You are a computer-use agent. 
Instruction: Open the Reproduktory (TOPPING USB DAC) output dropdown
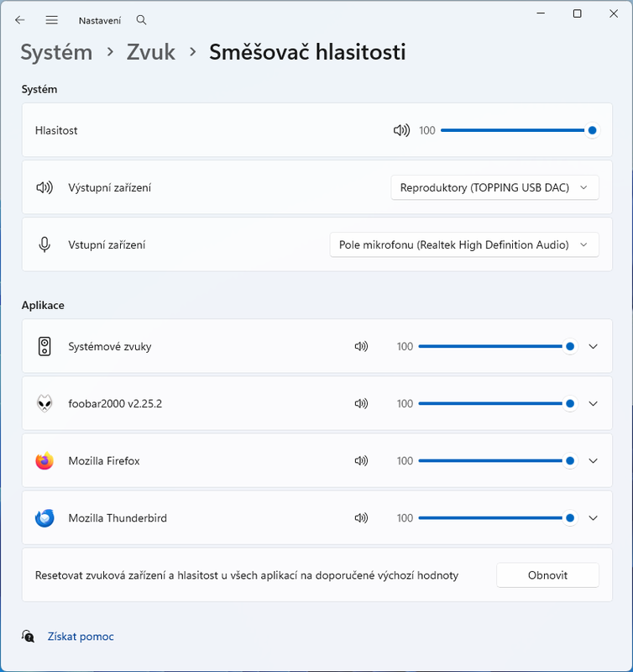pyautogui.click(x=494, y=187)
